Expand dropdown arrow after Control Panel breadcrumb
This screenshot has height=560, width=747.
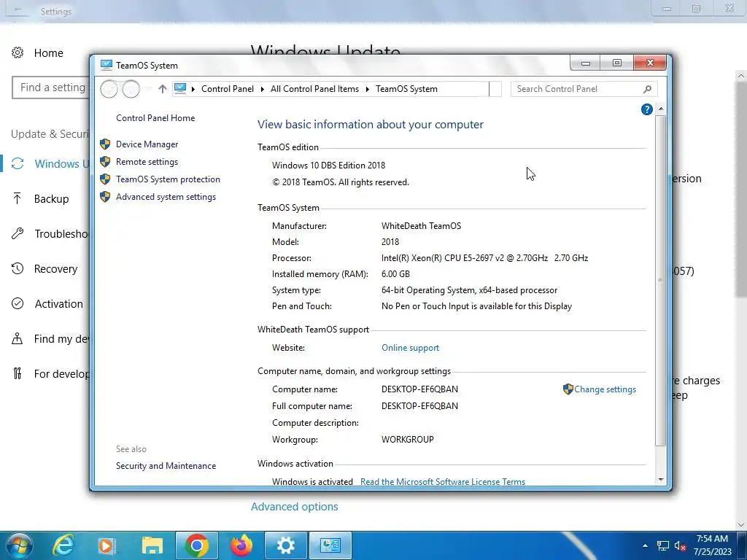(x=262, y=89)
